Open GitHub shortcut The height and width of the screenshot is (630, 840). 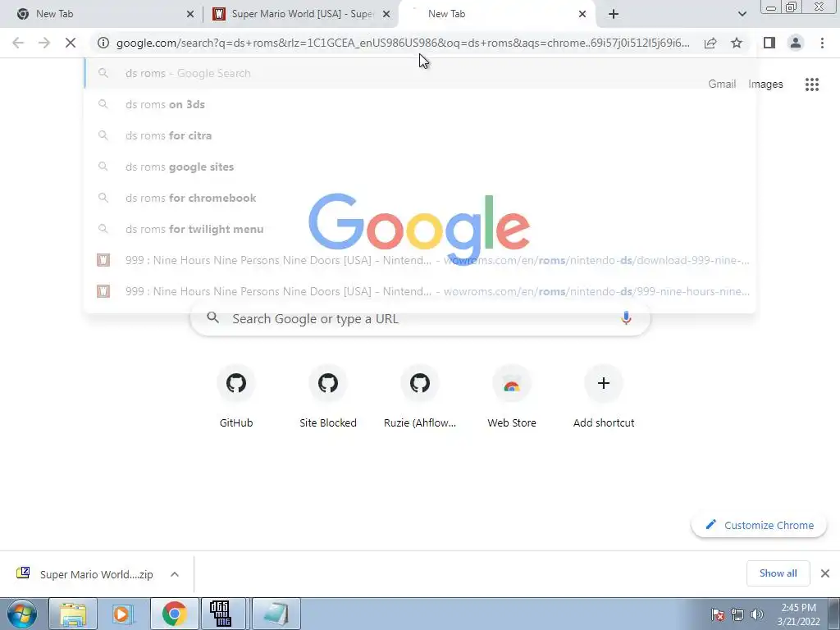point(235,397)
